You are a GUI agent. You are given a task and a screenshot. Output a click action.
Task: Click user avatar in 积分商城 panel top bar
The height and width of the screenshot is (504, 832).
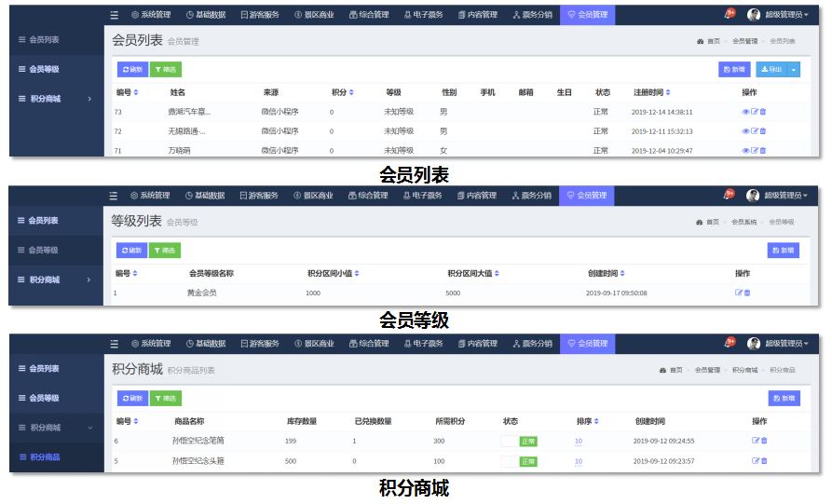754,344
